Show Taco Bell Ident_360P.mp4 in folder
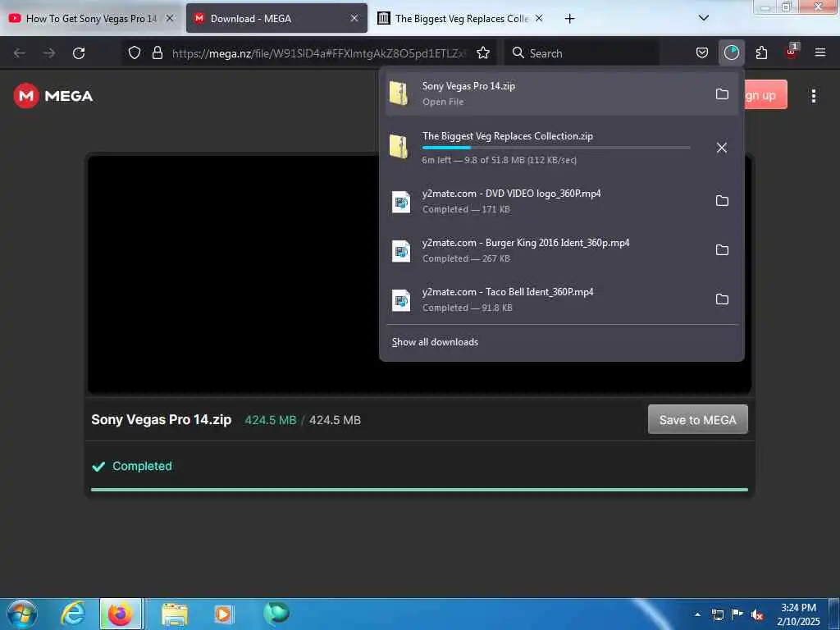 click(x=722, y=299)
